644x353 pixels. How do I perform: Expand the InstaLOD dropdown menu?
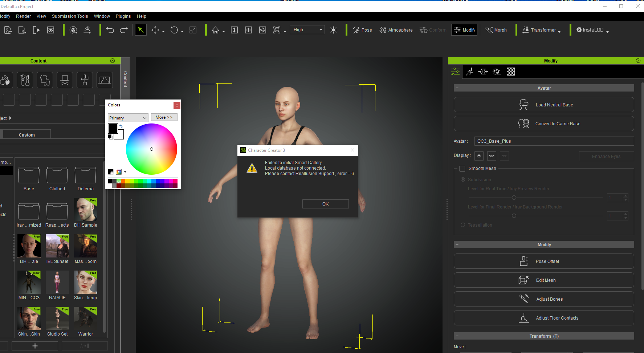[x=607, y=32]
